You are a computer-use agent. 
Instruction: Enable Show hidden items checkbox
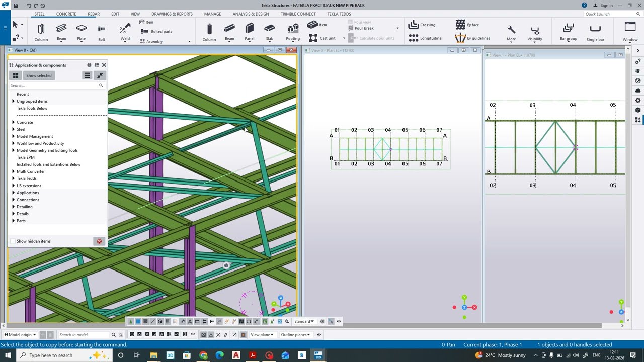point(13,241)
